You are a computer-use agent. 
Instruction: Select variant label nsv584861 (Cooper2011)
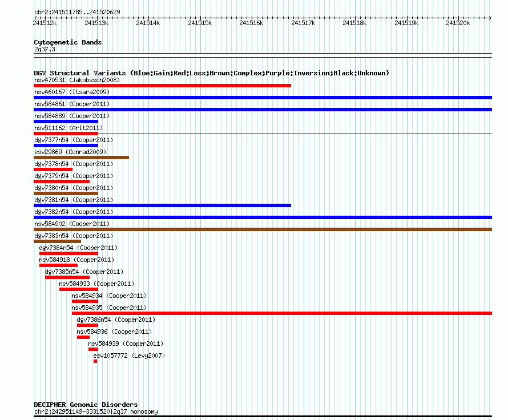[72, 104]
